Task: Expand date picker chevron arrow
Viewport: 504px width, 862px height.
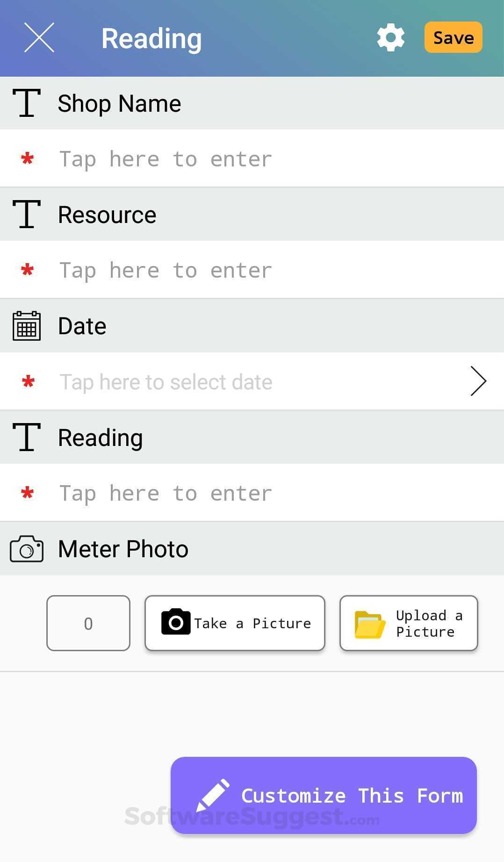Action: click(478, 381)
